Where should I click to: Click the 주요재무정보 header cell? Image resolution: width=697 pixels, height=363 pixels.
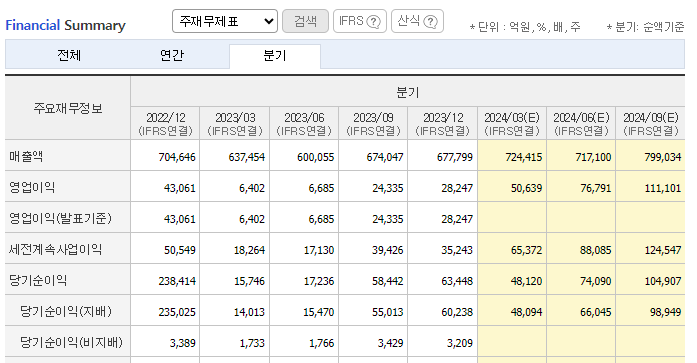(68, 108)
